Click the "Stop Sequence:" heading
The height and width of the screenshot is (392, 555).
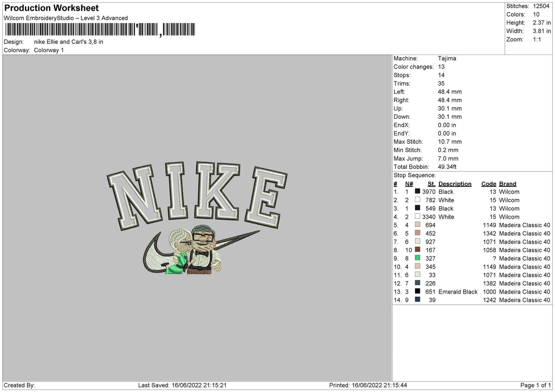point(414,175)
